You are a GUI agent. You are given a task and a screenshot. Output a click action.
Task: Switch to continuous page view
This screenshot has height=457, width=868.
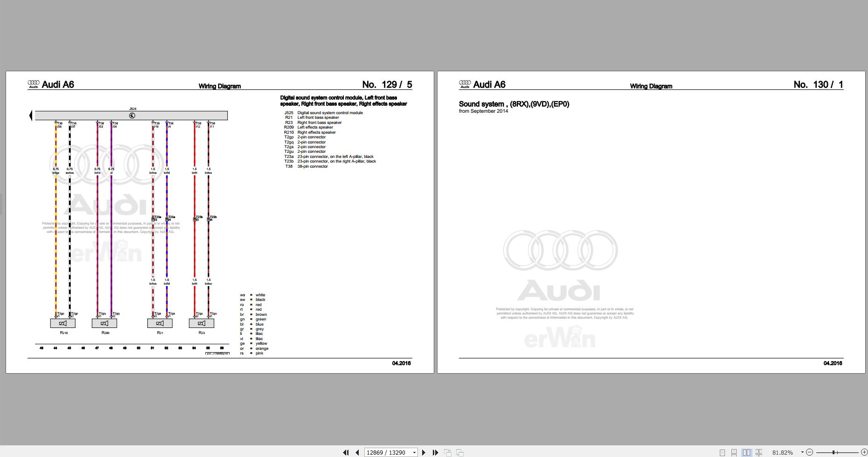click(x=734, y=452)
